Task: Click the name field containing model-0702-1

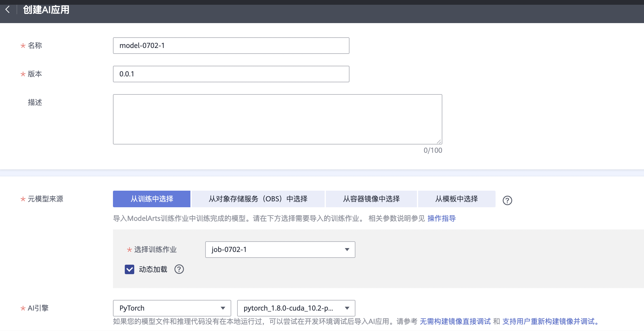Action: point(231,46)
